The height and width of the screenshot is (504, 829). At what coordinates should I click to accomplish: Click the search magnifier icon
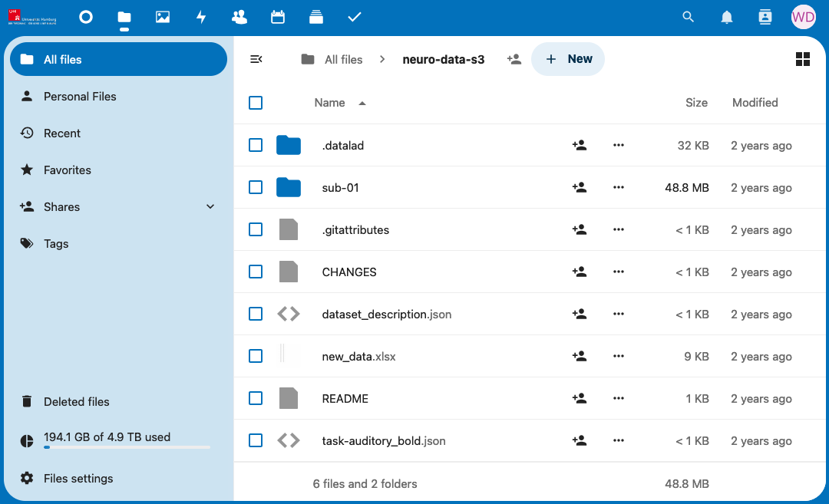tap(689, 17)
